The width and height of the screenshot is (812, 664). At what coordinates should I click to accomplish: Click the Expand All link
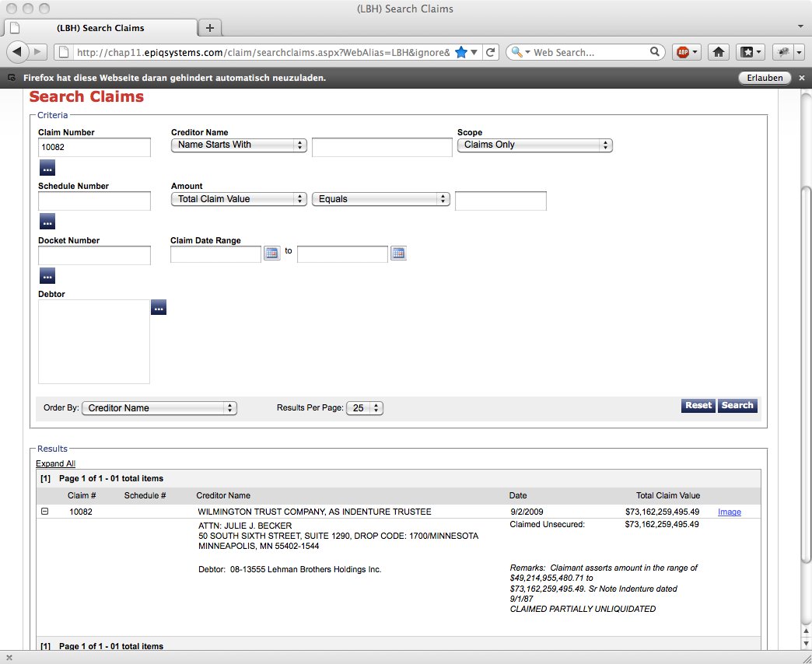tap(55, 463)
